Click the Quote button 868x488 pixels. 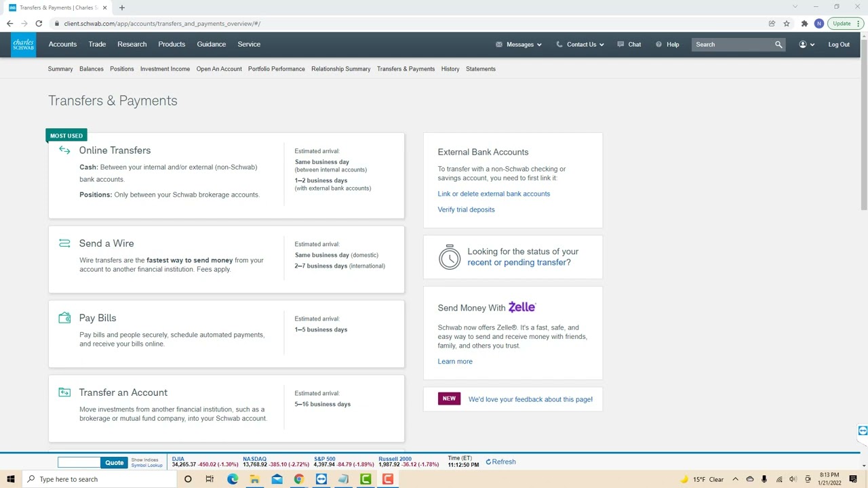[x=114, y=463]
